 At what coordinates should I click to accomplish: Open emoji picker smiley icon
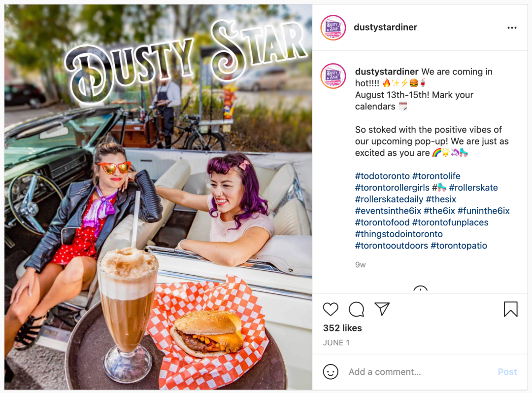click(x=331, y=372)
